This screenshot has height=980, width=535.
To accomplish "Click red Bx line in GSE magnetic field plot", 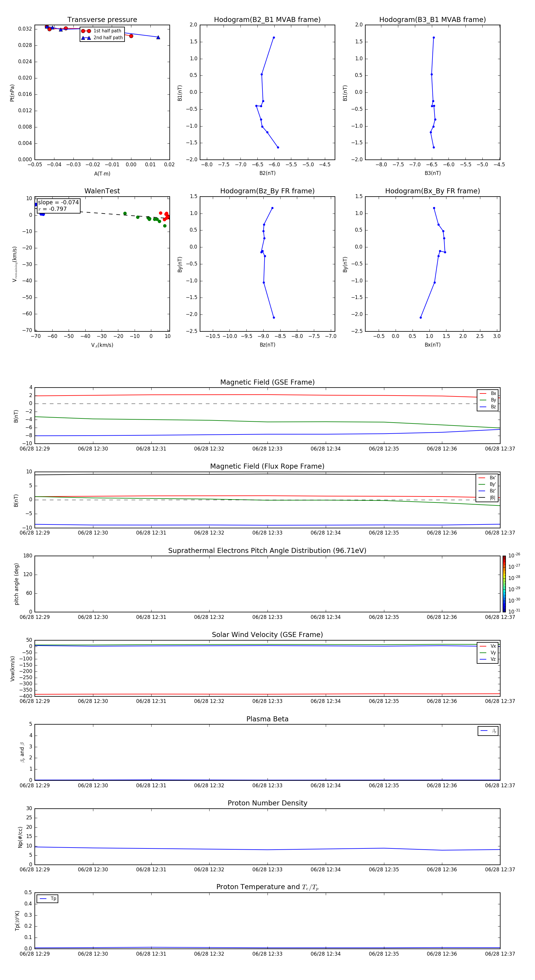I will click(x=267, y=395).
